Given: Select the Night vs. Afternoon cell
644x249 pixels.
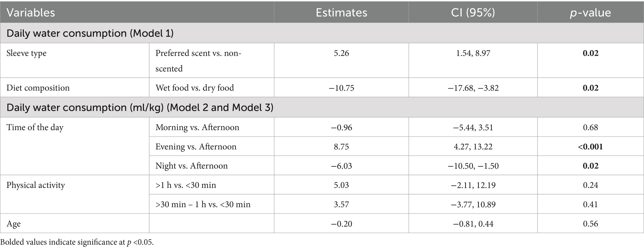Looking at the screenshot, I should pos(191,166).
